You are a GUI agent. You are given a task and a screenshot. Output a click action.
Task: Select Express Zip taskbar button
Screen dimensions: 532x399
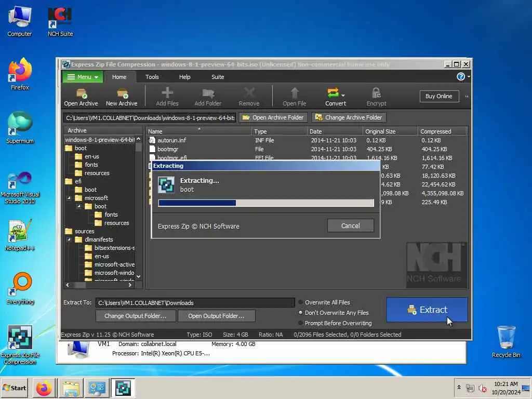pos(123,388)
